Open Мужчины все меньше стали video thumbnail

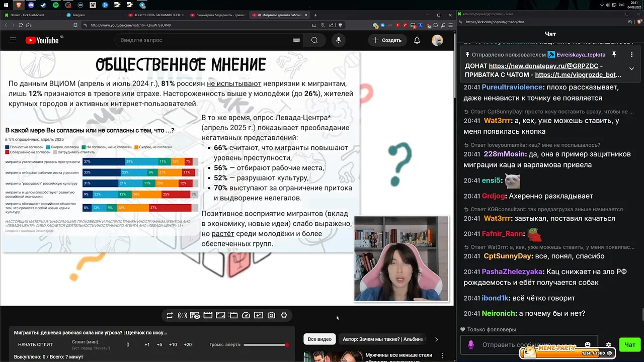click(332, 356)
